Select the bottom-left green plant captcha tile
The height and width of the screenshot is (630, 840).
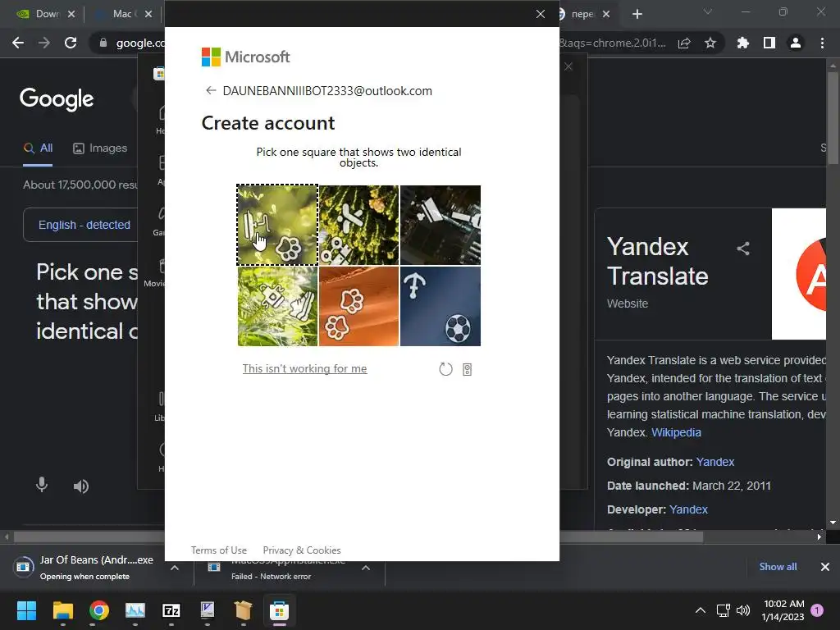tap(277, 307)
